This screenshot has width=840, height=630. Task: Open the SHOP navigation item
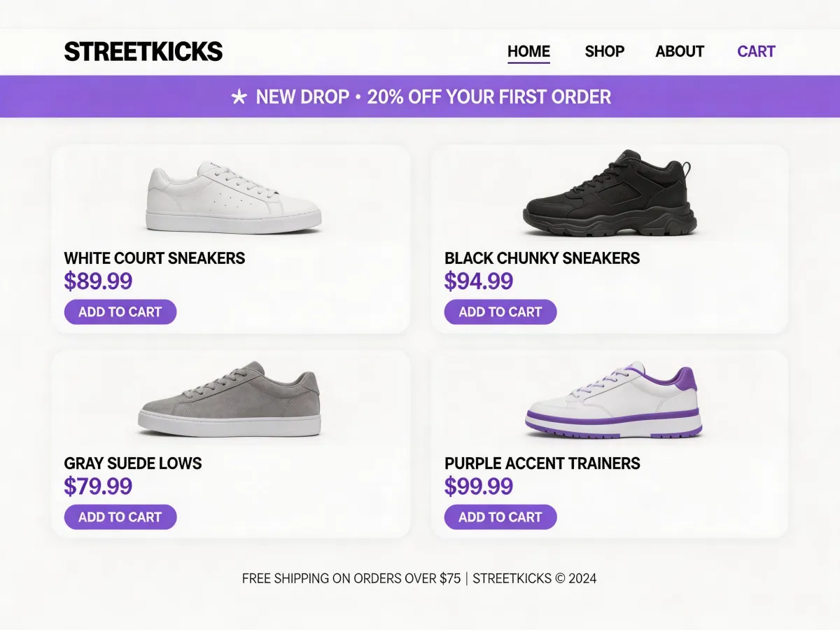(x=605, y=52)
